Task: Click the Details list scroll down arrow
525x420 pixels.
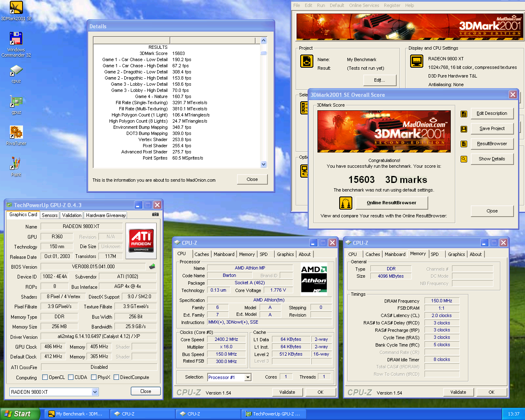Action: 263,164
